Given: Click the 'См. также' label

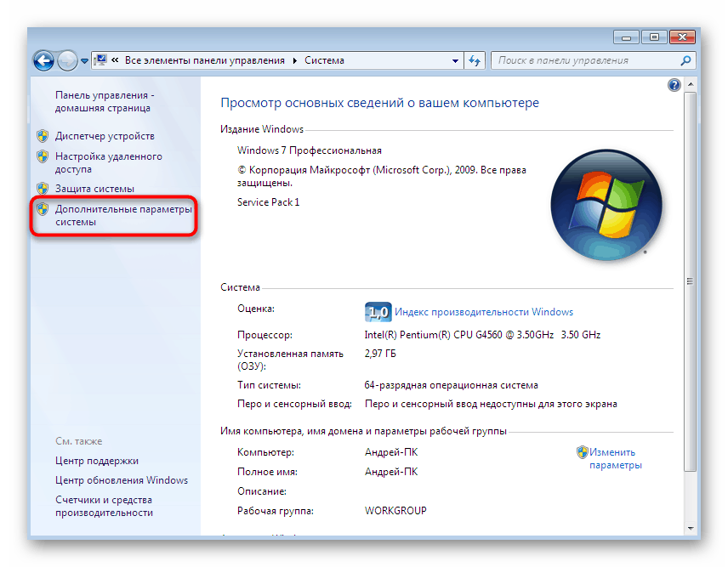Looking at the screenshot, I should click(x=78, y=441).
